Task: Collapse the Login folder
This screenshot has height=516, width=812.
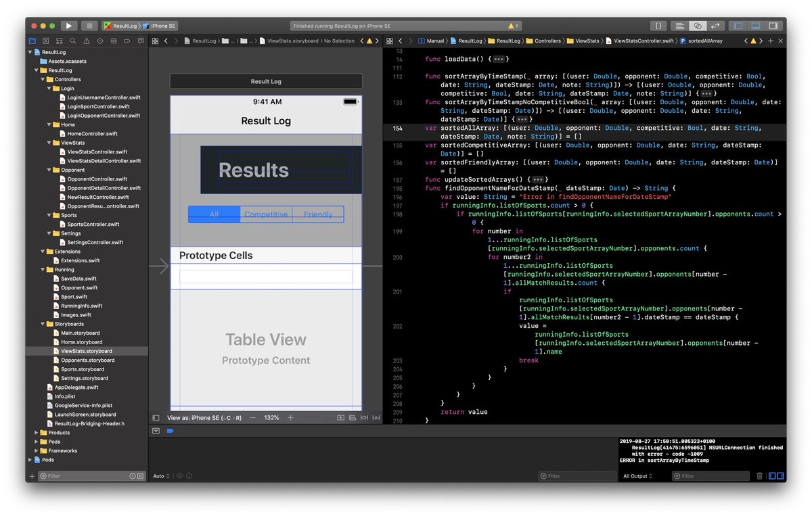Action: (x=50, y=88)
